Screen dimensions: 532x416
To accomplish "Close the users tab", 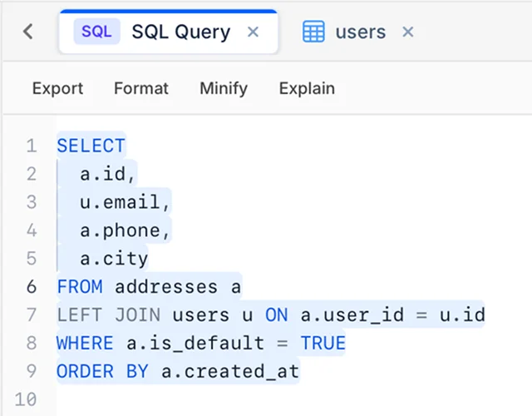I will pyautogui.click(x=408, y=32).
